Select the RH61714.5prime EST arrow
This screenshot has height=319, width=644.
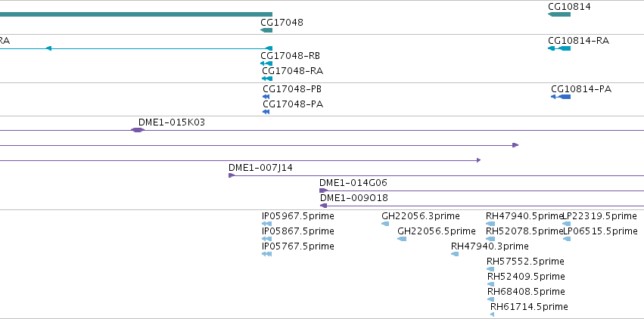[492, 314]
